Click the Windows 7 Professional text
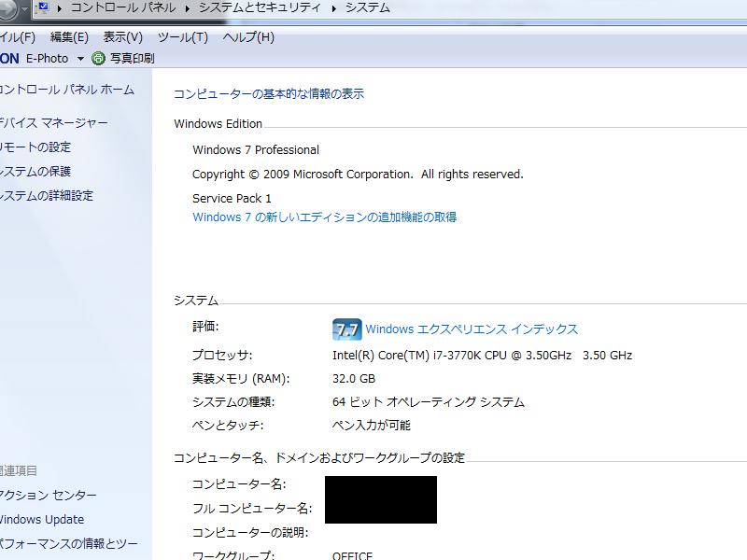 [256, 150]
